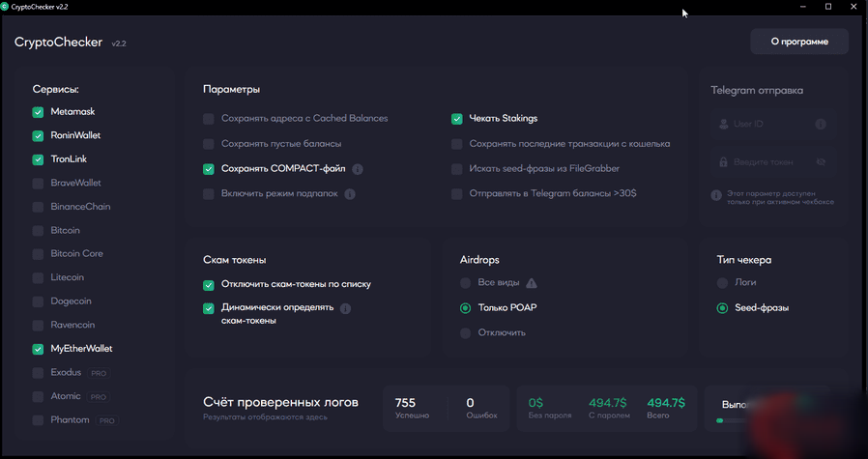Uncheck Динамически определять скам-токены checkbox

208,308
